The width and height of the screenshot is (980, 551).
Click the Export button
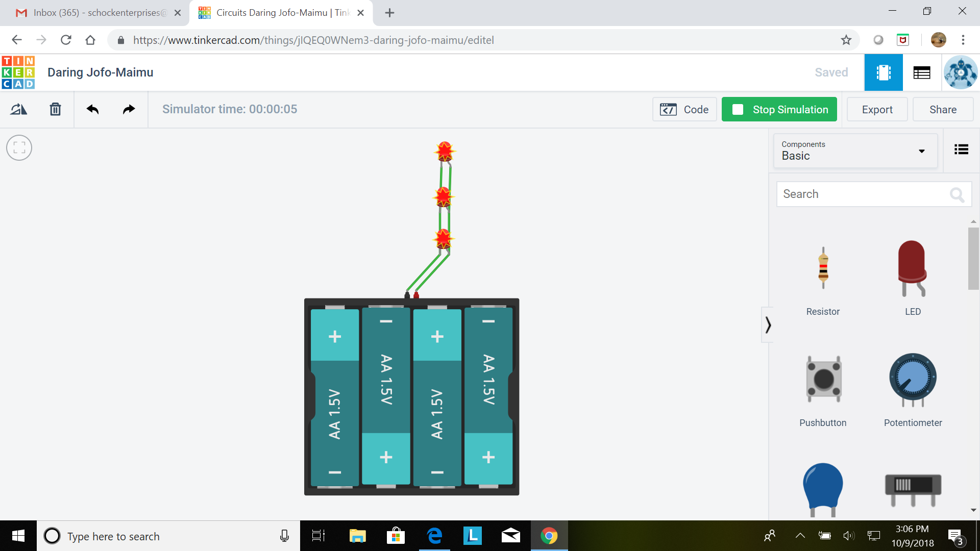tap(876, 109)
